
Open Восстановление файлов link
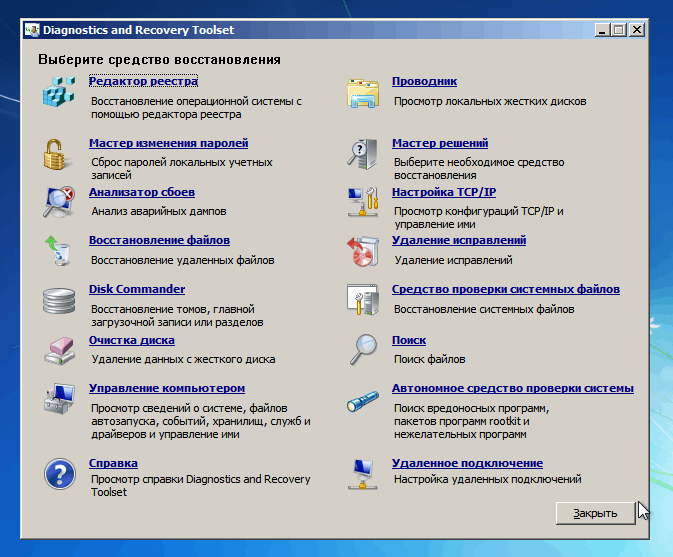coord(159,240)
